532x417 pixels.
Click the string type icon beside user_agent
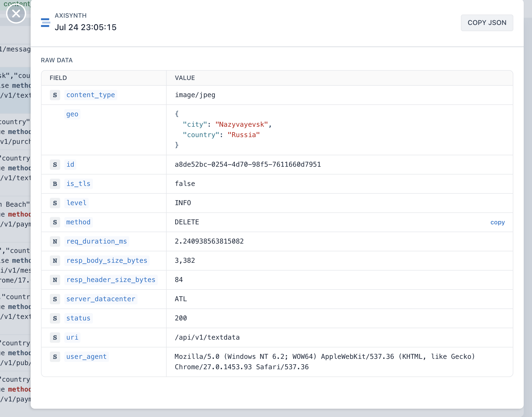pyautogui.click(x=55, y=357)
